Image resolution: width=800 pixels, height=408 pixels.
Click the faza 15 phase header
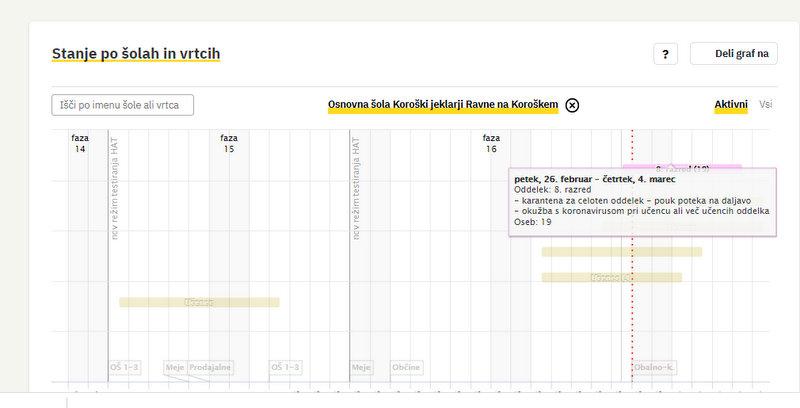point(229,143)
